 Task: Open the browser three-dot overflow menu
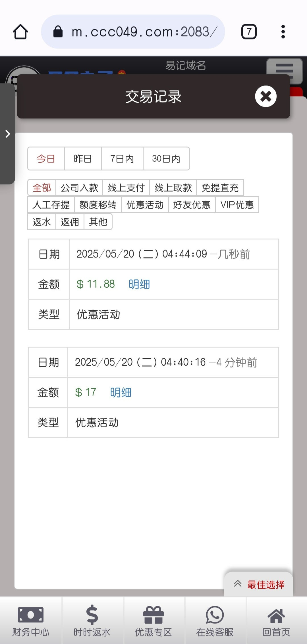[x=283, y=32]
